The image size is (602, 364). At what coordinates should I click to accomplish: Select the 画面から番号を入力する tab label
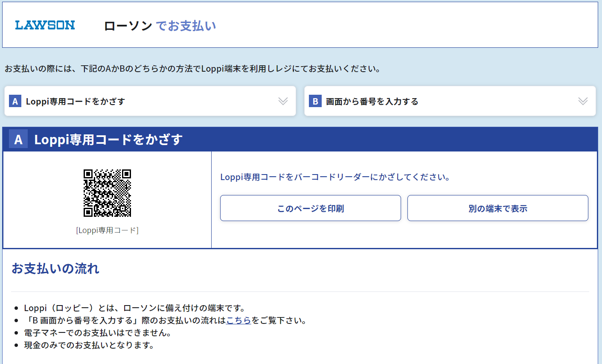[372, 101]
